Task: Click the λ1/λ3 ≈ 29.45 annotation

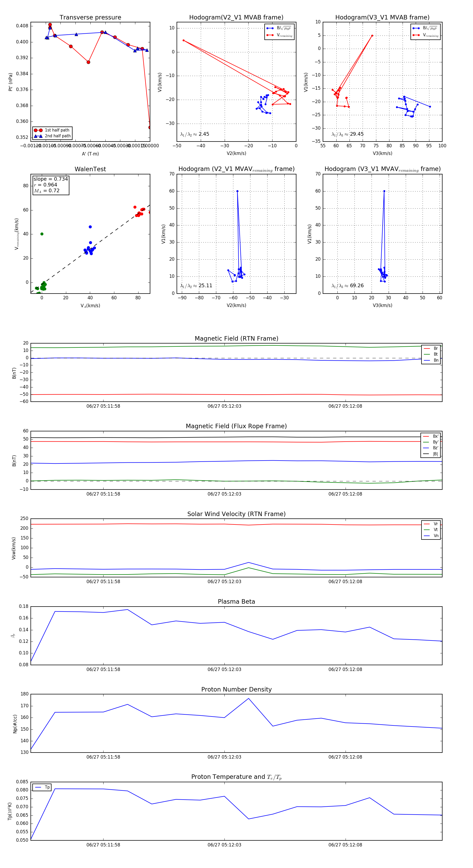Action: 347,134
